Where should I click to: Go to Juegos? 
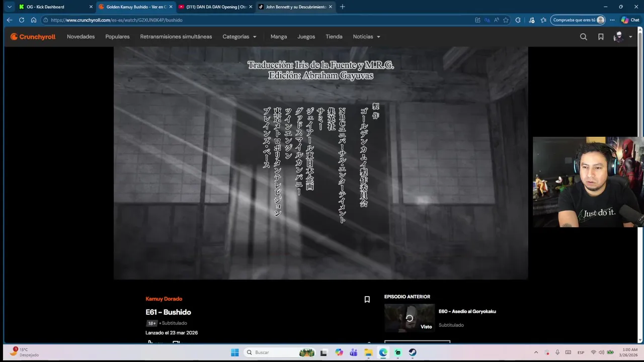[x=306, y=37]
